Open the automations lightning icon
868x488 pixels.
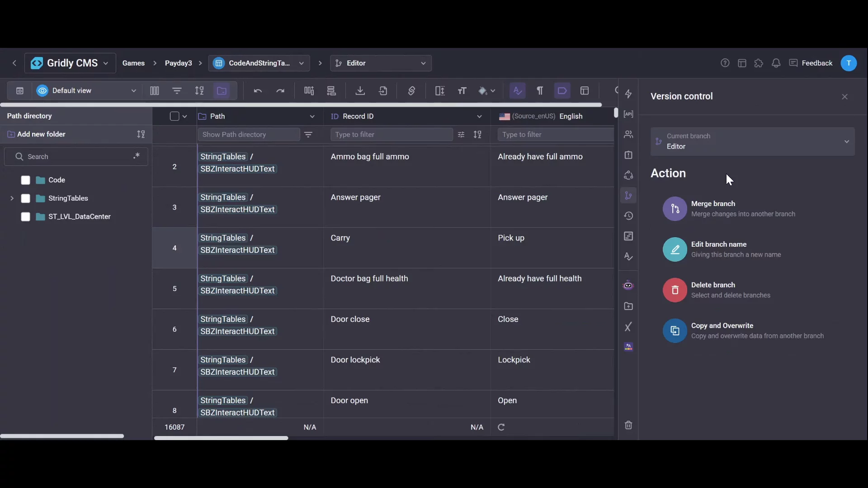tap(628, 94)
